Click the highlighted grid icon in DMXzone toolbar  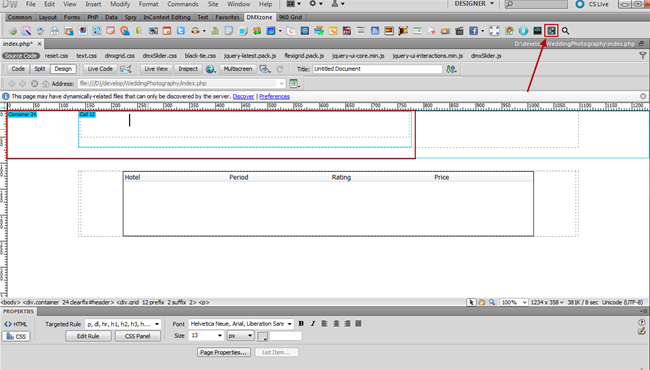pos(551,31)
